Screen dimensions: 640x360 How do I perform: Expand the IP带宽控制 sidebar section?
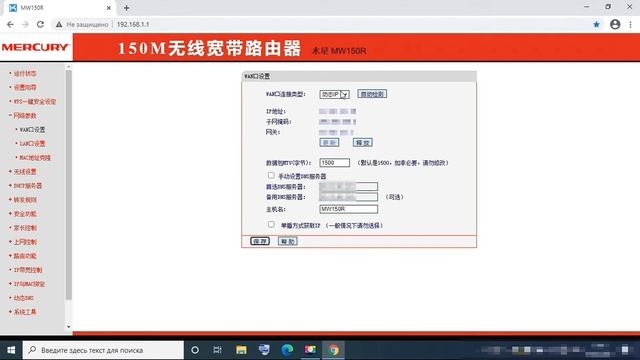click(x=27, y=270)
